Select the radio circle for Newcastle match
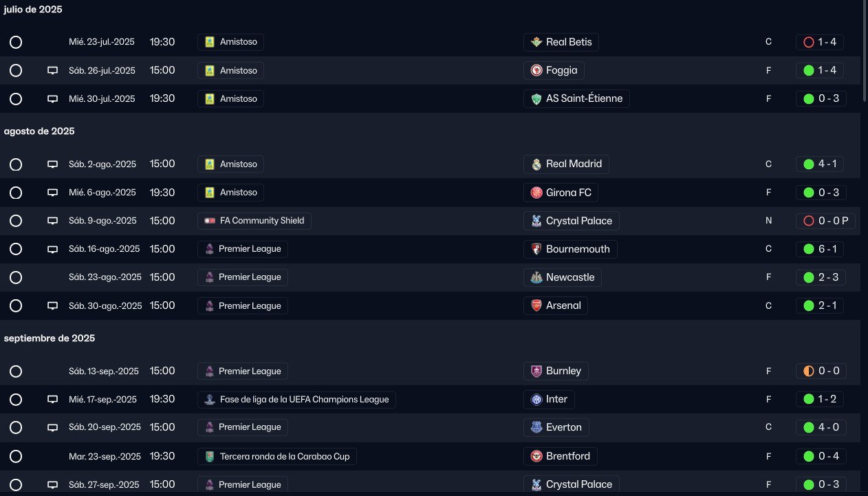Viewport: 868px width, 496px height. pos(16,277)
